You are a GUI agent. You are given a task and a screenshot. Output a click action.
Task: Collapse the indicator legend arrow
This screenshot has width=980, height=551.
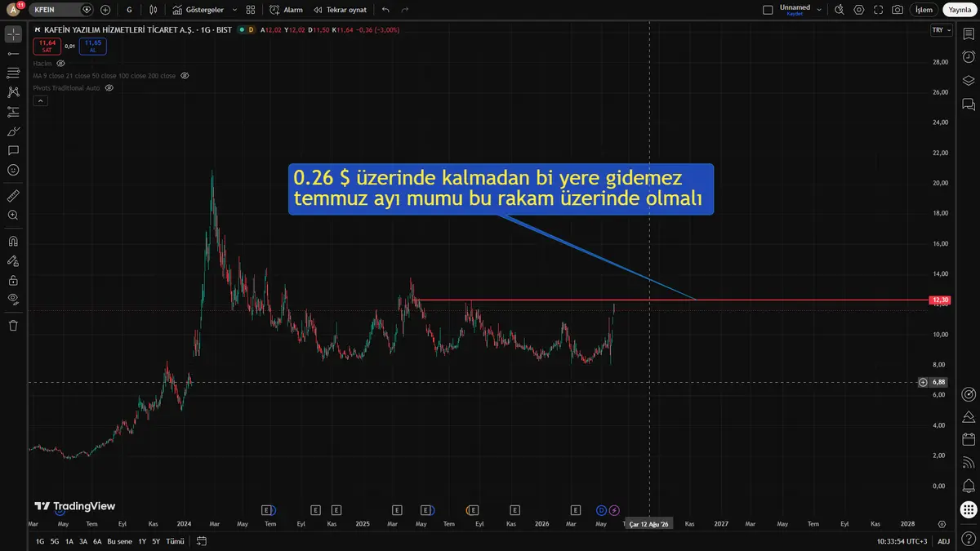40,101
